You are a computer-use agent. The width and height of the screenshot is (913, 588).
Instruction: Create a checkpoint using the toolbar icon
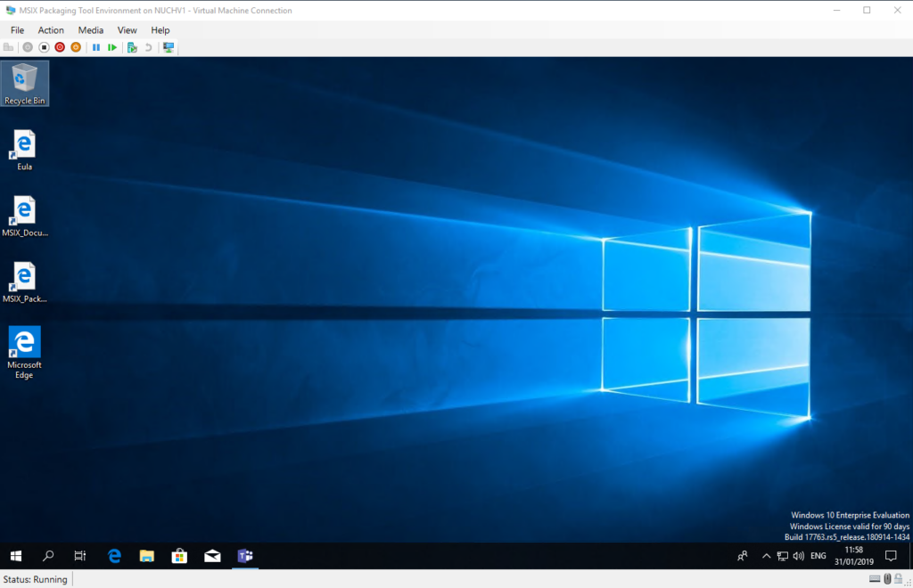[132, 47]
